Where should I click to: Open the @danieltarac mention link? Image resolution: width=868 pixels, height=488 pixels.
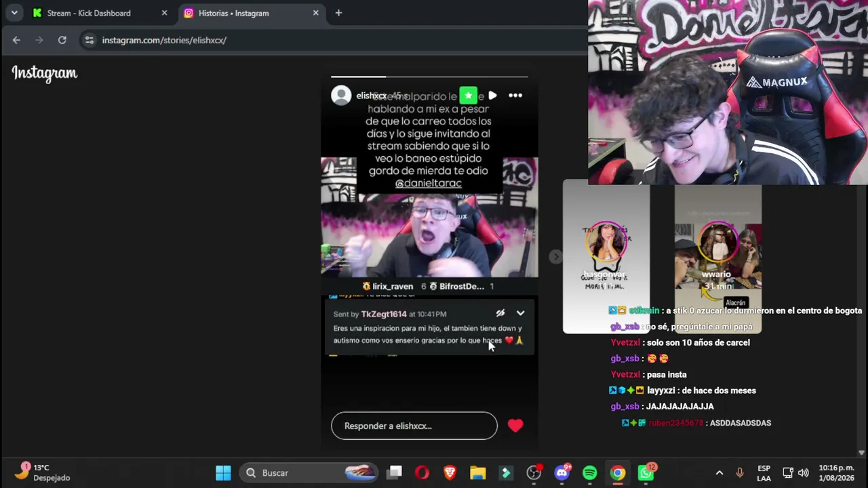[x=428, y=183]
